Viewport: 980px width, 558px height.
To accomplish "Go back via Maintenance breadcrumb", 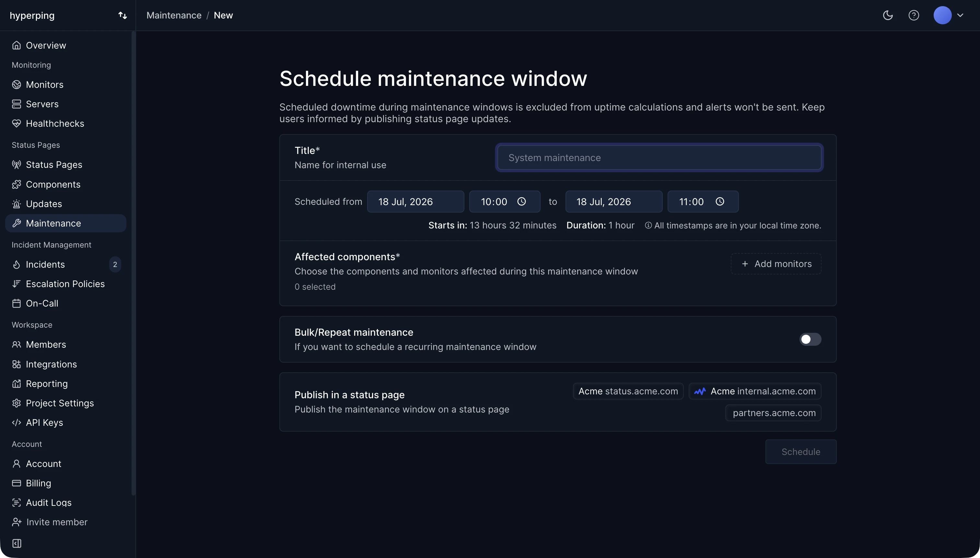I will [x=174, y=15].
